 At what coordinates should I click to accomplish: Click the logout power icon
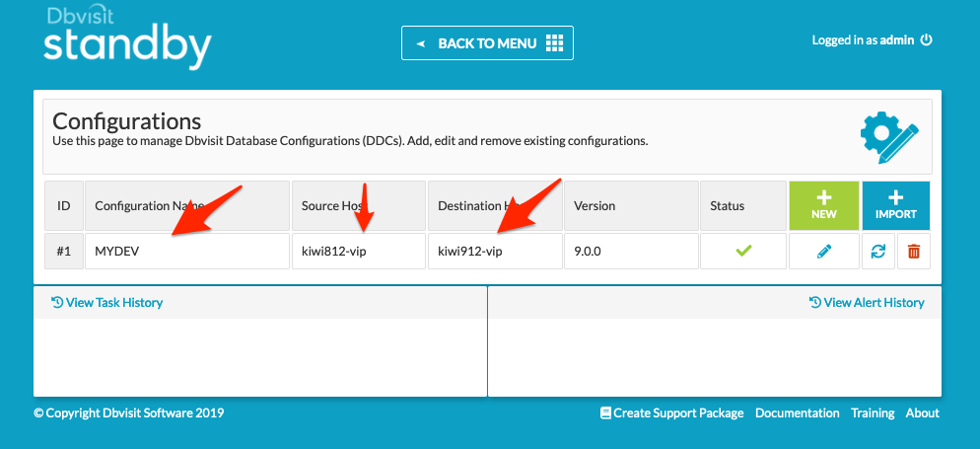click(x=926, y=40)
